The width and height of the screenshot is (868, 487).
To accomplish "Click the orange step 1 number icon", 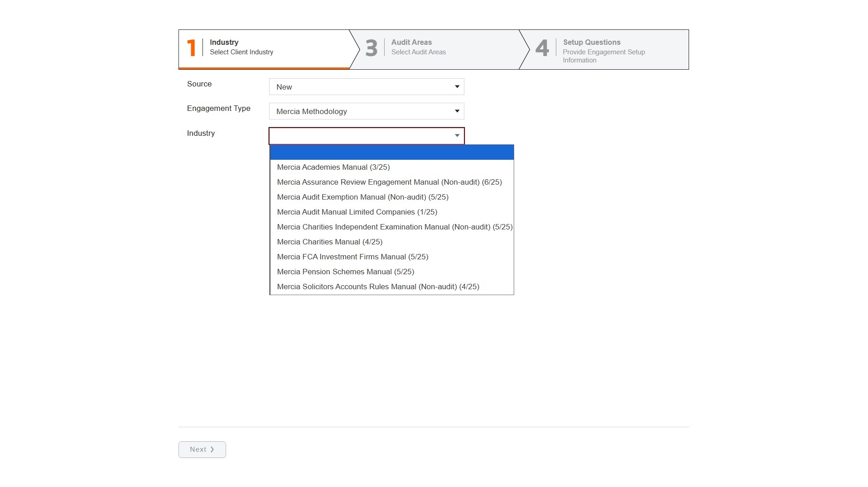I will (x=191, y=48).
